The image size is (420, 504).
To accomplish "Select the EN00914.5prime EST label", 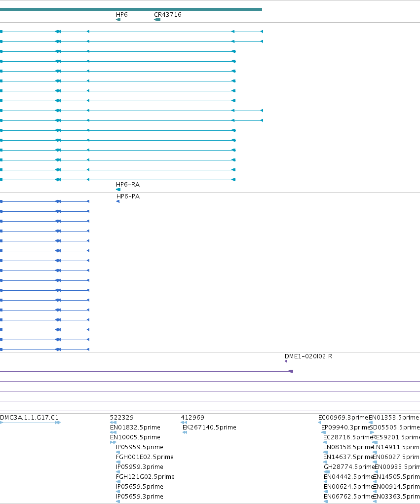I will click(396, 487).
